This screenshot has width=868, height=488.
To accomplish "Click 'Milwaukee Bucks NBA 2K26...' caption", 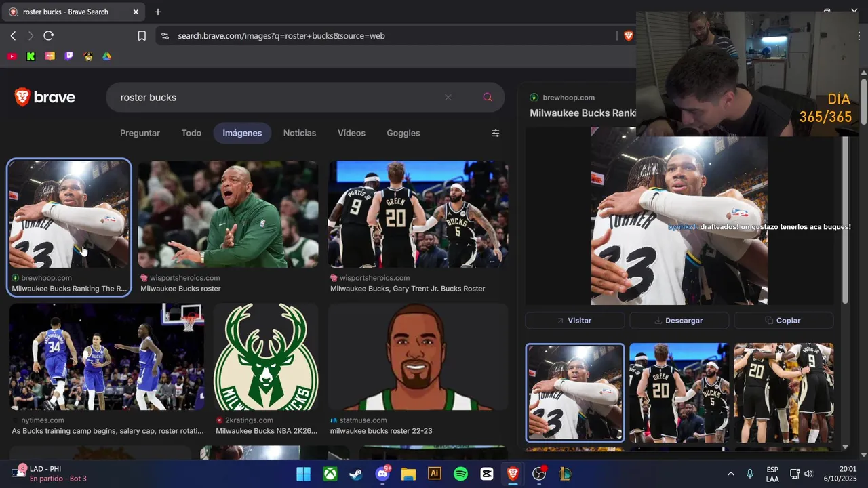I will [x=267, y=431].
